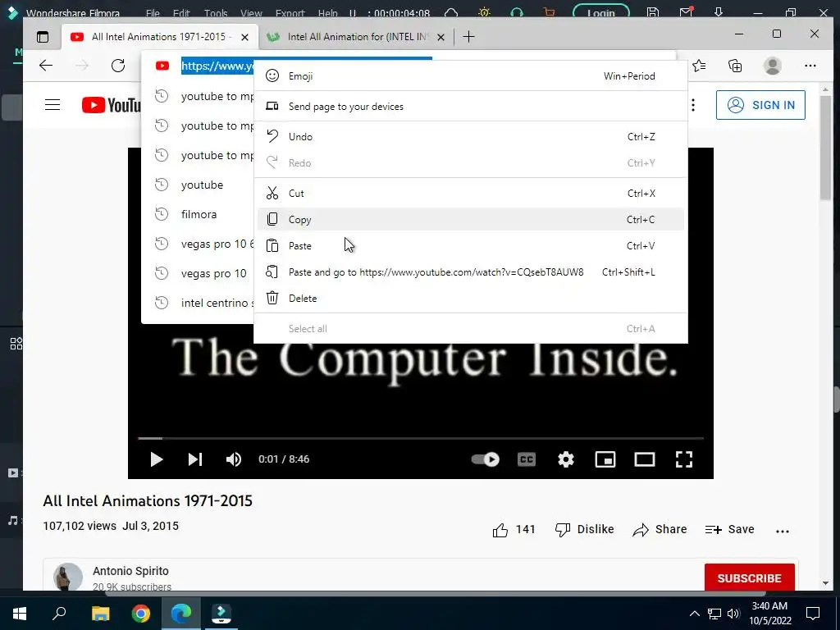Select the 'youtube' history suggestion
This screenshot has height=630, width=840.
click(202, 185)
